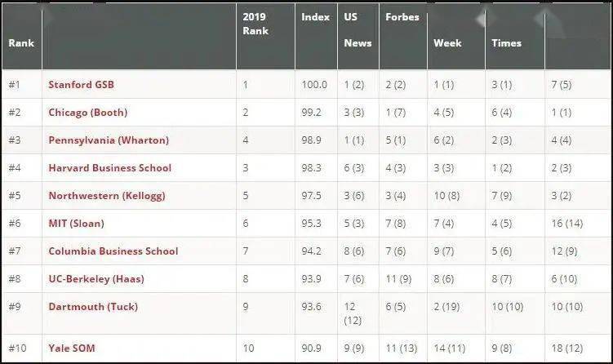Open Columbia Business School link

pos(113,251)
